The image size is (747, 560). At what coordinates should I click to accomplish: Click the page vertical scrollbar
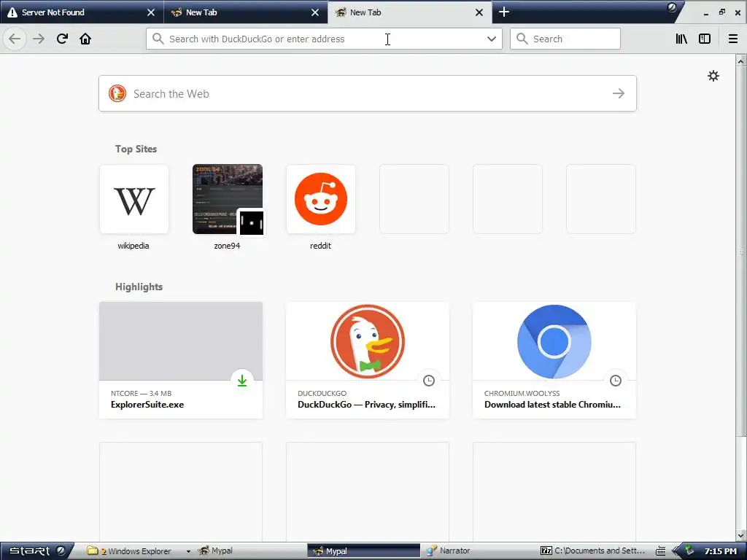741,250
